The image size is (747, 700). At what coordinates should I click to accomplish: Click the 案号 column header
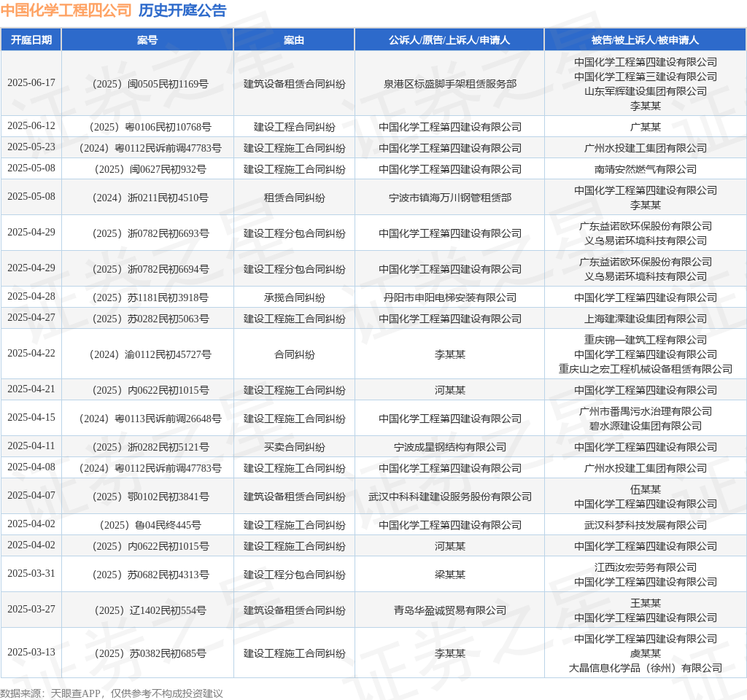pyautogui.click(x=147, y=40)
